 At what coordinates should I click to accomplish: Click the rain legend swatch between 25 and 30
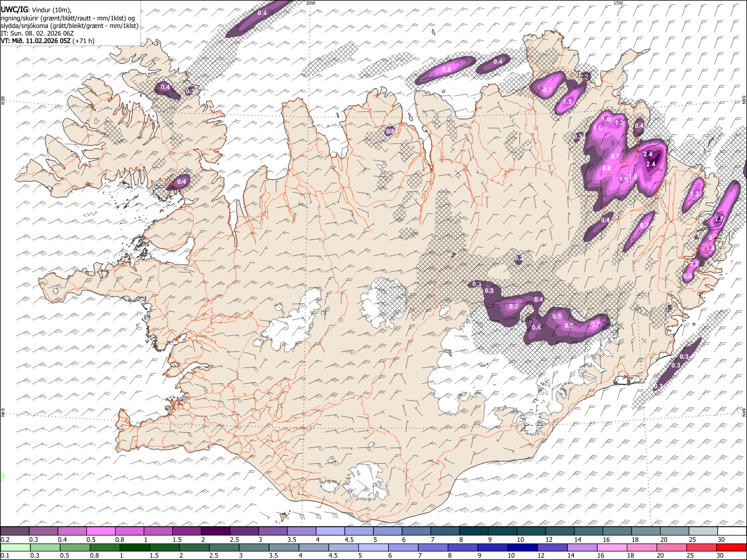701,548
